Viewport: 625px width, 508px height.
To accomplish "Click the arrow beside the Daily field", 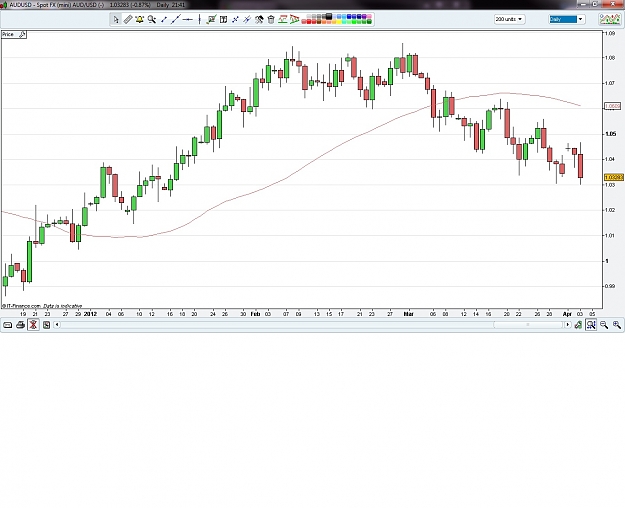I will coord(580,19).
